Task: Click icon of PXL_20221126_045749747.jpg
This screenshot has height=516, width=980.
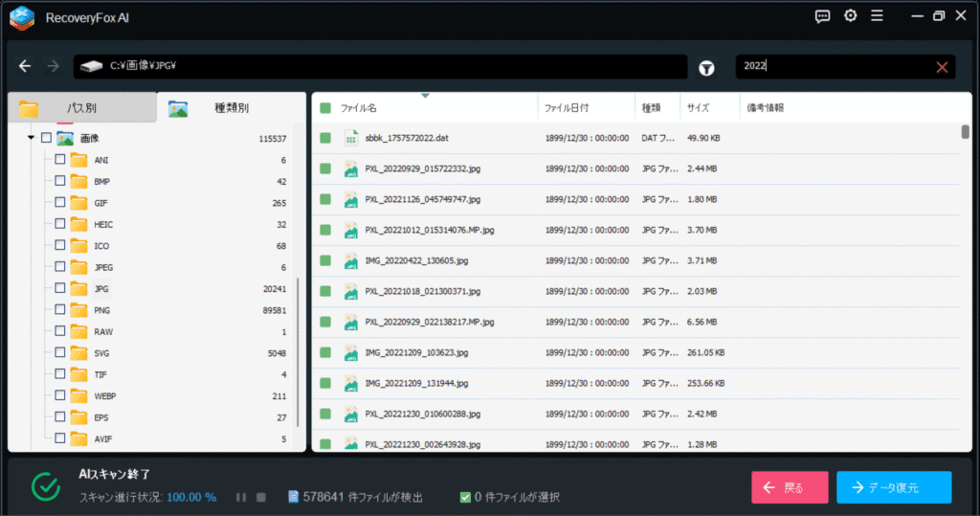Action: click(x=351, y=199)
